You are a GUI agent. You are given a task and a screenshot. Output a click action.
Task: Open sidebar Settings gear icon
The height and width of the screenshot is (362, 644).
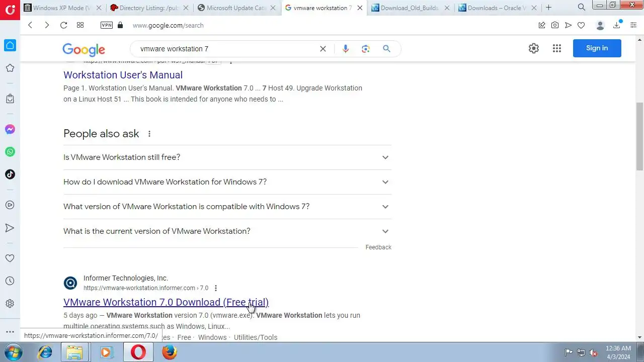pyautogui.click(x=10, y=304)
